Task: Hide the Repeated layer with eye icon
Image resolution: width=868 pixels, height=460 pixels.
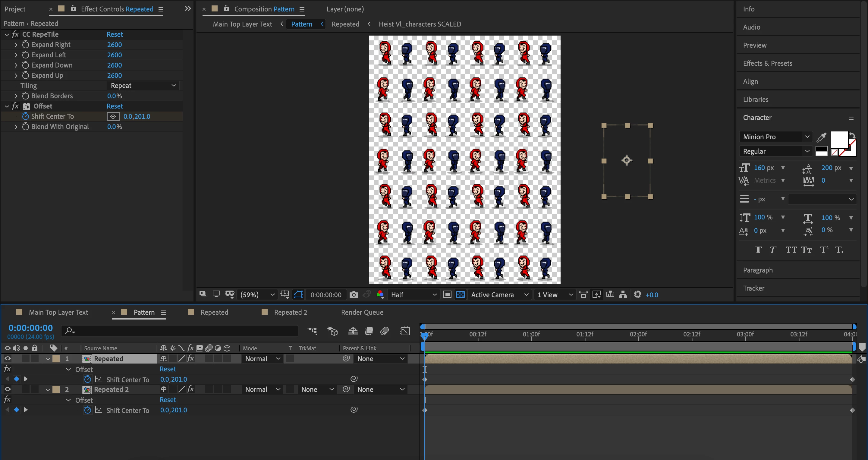Action: click(8, 358)
